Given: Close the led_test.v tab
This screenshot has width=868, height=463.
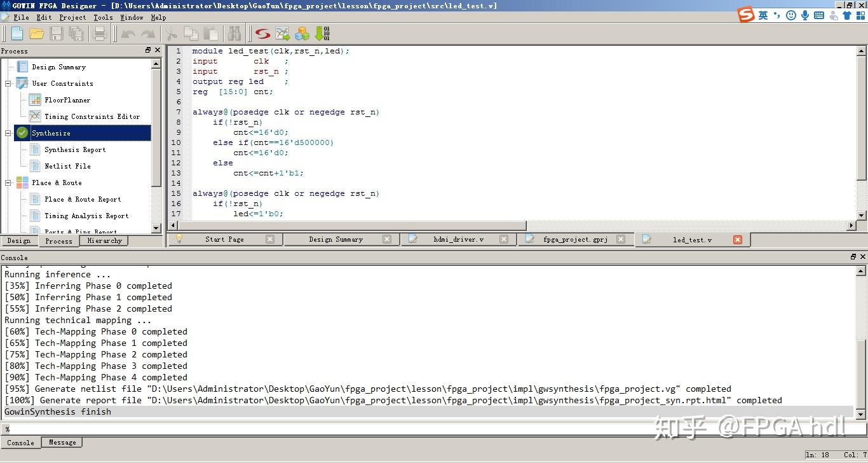Looking at the screenshot, I should pyautogui.click(x=738, y=240).
